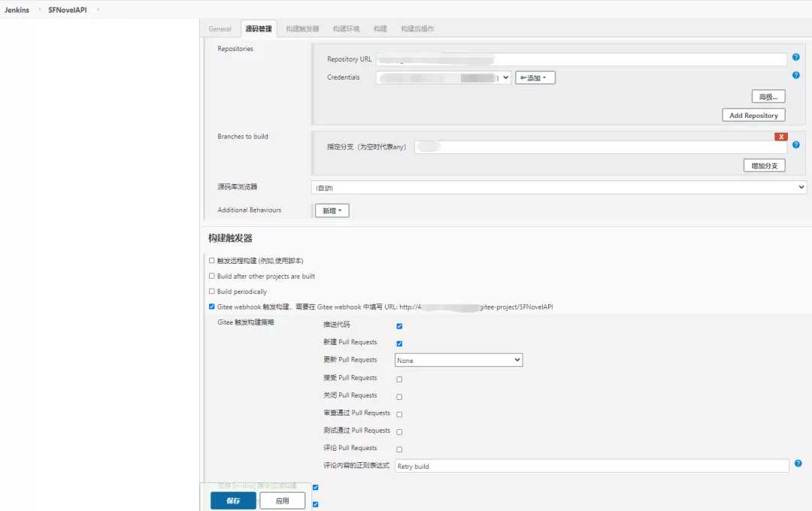The width and height of the screenshot is (812, 511).
Task: Open the 添加 credentials dropdown
Action: pyautogui.click(x=535, y=77)
